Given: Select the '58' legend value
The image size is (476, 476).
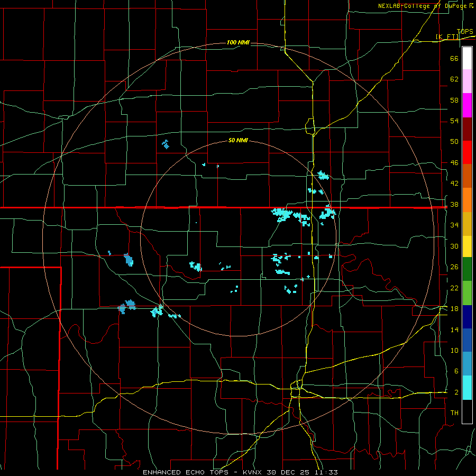Looking at the screenshot, I should point(454,100).
